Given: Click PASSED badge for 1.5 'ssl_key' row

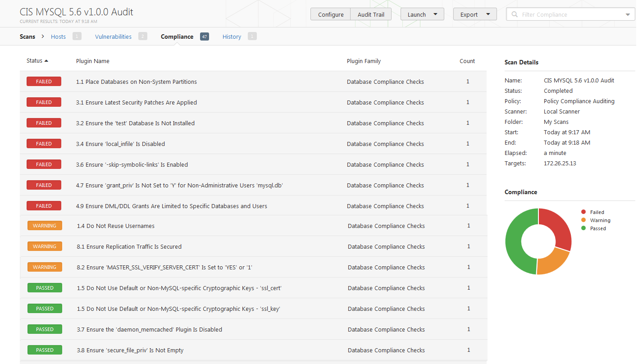Looking at the screenshot, I should coord(45,309).
